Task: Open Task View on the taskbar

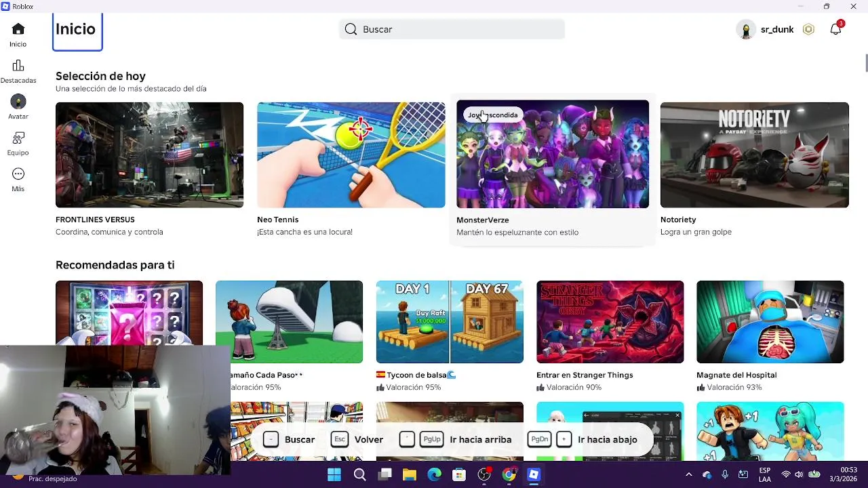Action: click(384, 474)
